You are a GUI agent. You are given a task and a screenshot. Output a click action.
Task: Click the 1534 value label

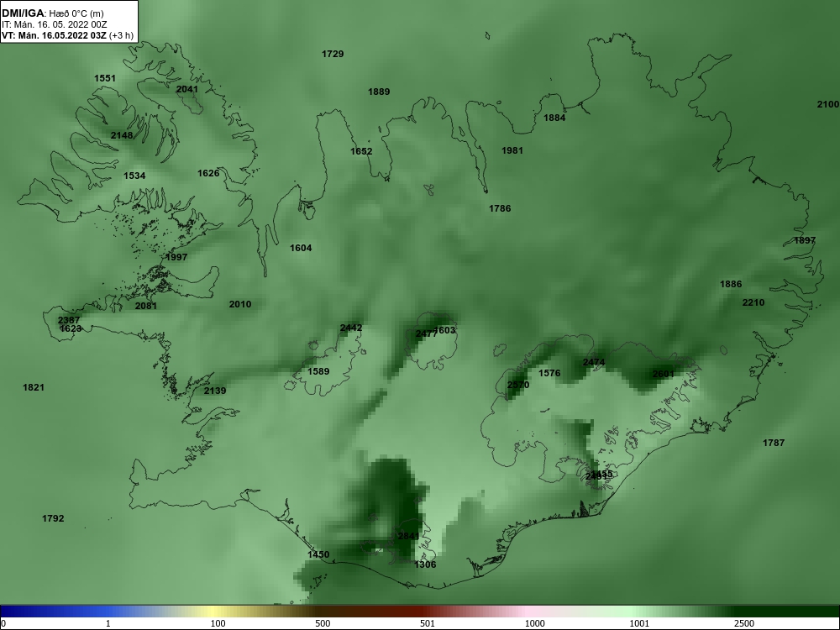click(134, 176)
